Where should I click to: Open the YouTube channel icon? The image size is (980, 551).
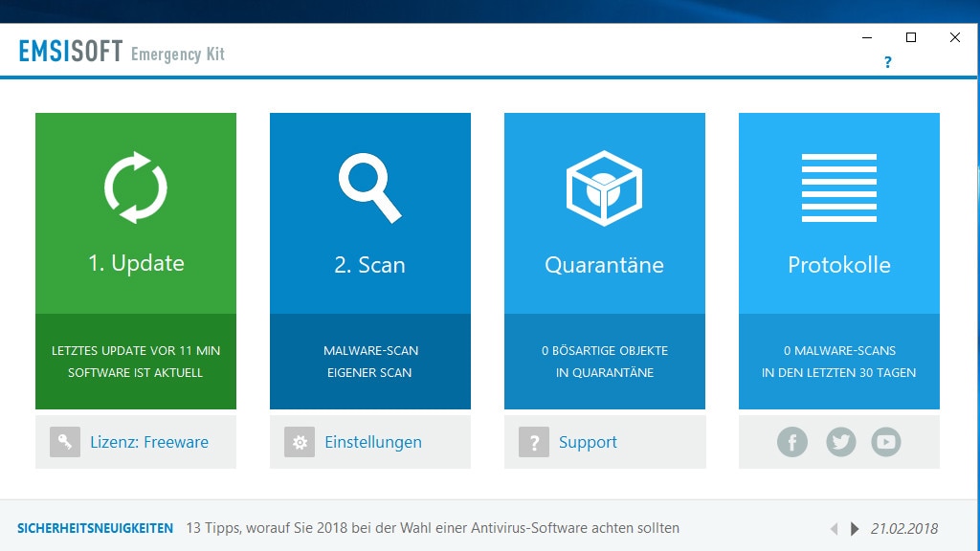pyautogui.click(x=885, y=442)
